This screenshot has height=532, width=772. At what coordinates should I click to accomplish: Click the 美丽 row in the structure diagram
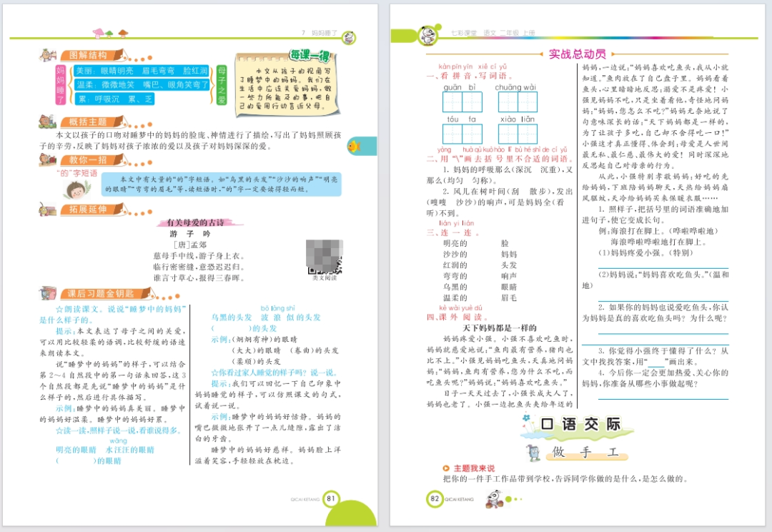pyautogui.click(x=142, y=71)
